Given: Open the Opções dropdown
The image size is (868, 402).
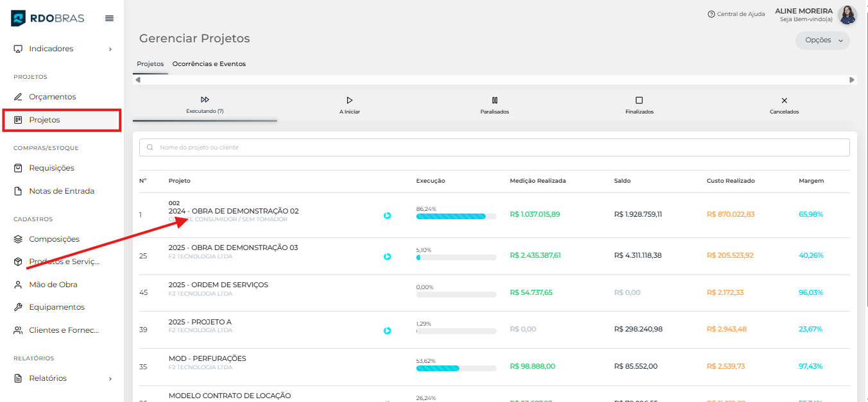Looking at the screenshot, I should click(x=822, y=40).
